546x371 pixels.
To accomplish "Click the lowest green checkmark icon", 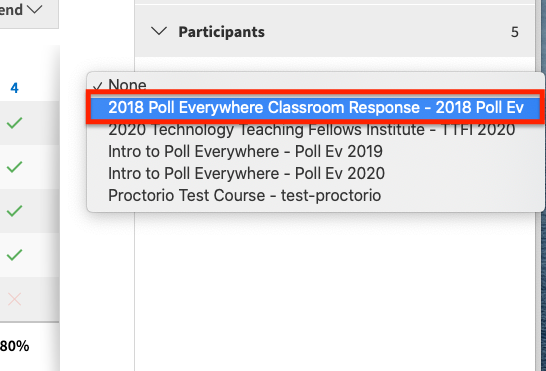I will pos(14,255).
